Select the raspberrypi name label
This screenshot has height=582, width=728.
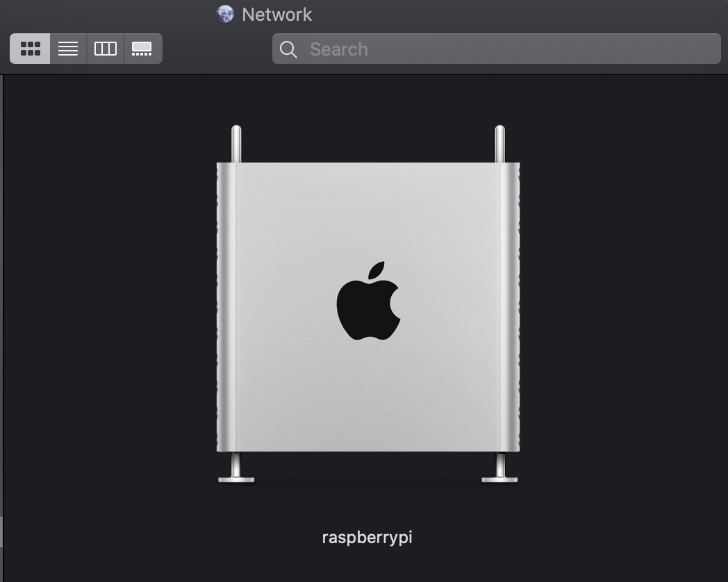[x=367, y=538]
